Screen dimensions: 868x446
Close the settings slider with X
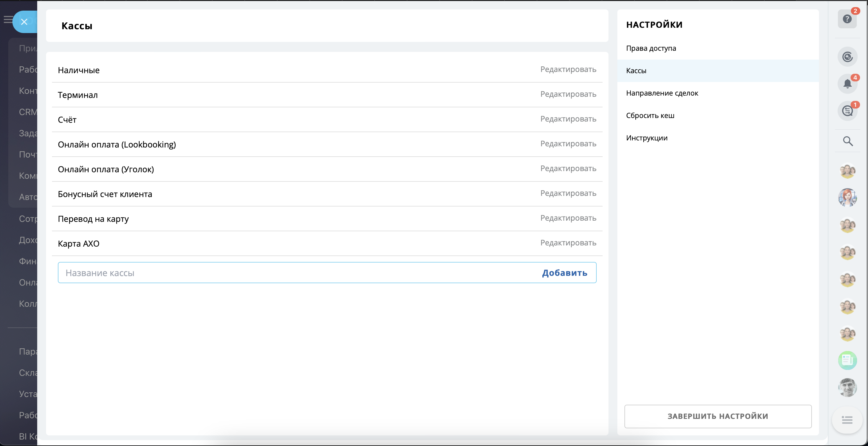(24, 22)
